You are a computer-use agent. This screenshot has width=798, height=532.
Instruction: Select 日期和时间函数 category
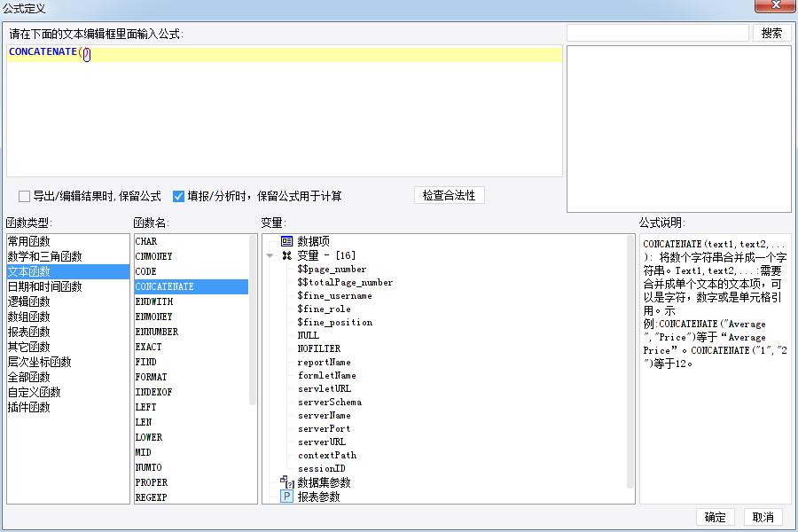click(44, 286)
